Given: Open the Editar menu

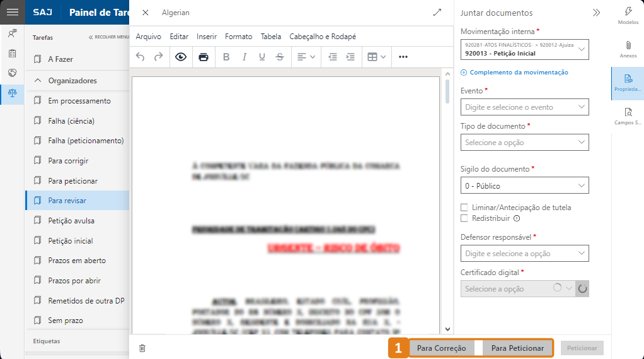Looking at the screenshot, I should click(179, 37).
